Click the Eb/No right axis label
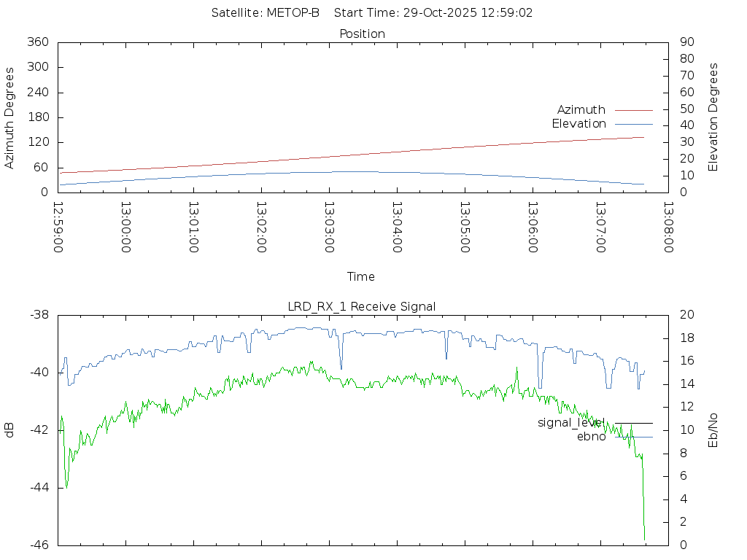The width and height of the screenshot is (747, 560). click(713, 430)
